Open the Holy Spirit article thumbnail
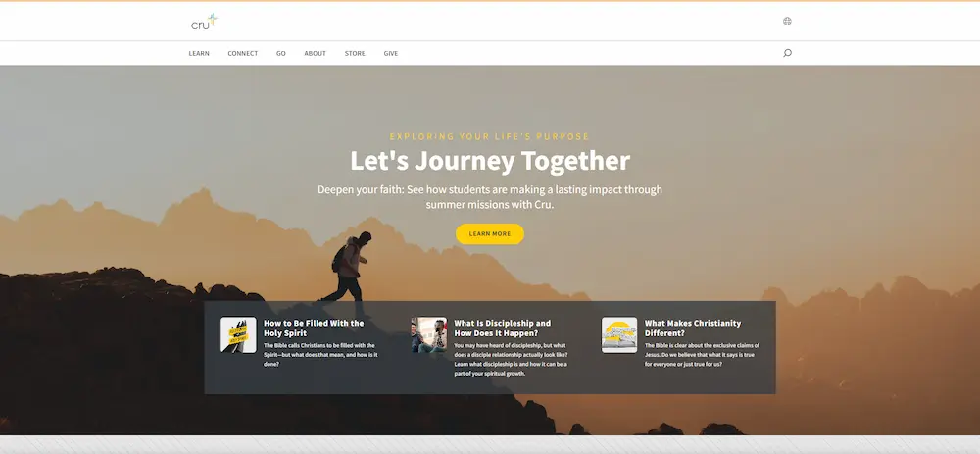980x454 pixels. tap(238, 334)
